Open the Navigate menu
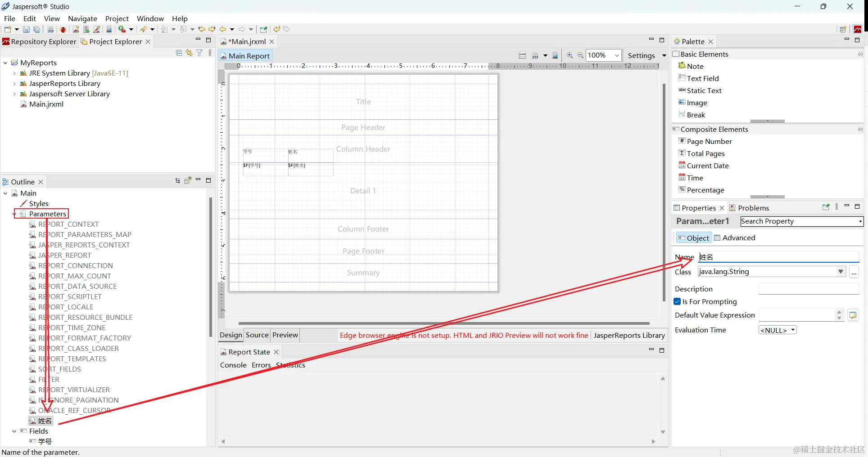 82,18
